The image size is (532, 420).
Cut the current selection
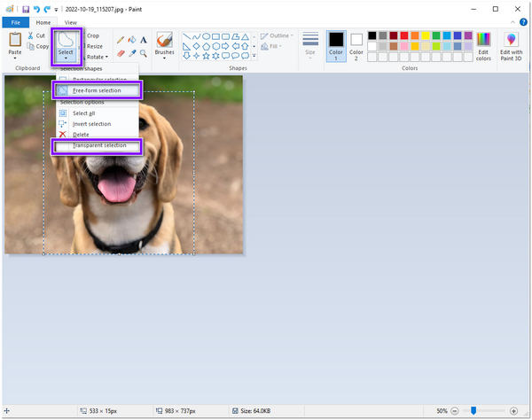(x=36, y=35)
